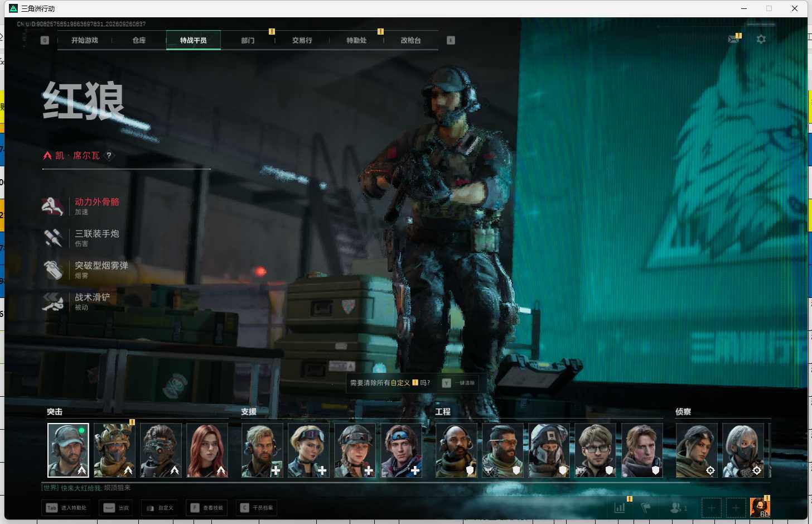The image size is (812, 524).
Task: Select the fourth 支援 operator with blue goggles
Action: point(401,450)
